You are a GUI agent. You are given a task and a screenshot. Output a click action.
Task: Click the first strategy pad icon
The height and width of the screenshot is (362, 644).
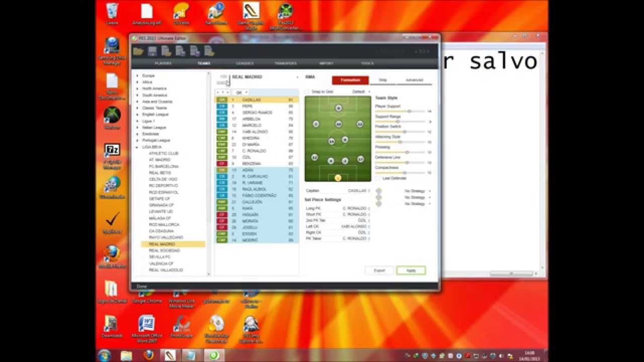[378, 191]
